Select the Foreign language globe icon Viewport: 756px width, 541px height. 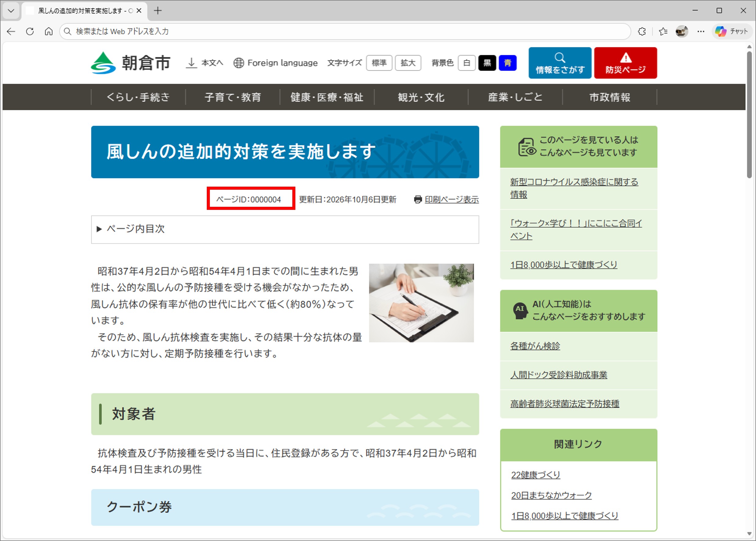pyautogui.click(x=239, y=63)
